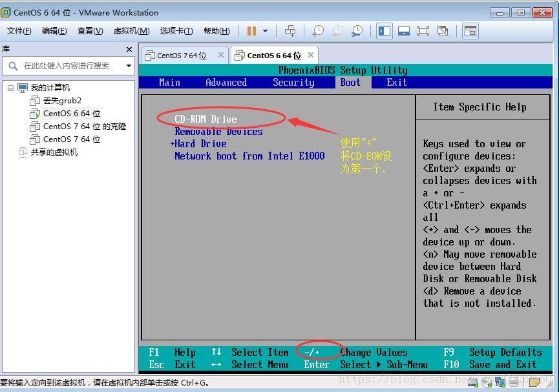Image resolution: width=559 pixels, height=392 pixels.
Task: Click the Security BIOS menu
Action: pyautogui.click(x=294, y=82)
